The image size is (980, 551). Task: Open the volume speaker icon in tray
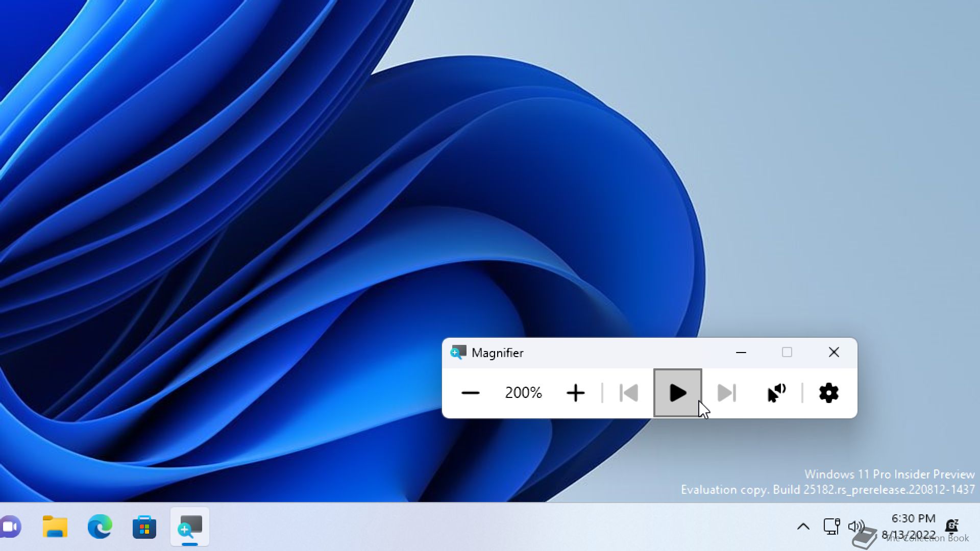click(x=856, y=527)
